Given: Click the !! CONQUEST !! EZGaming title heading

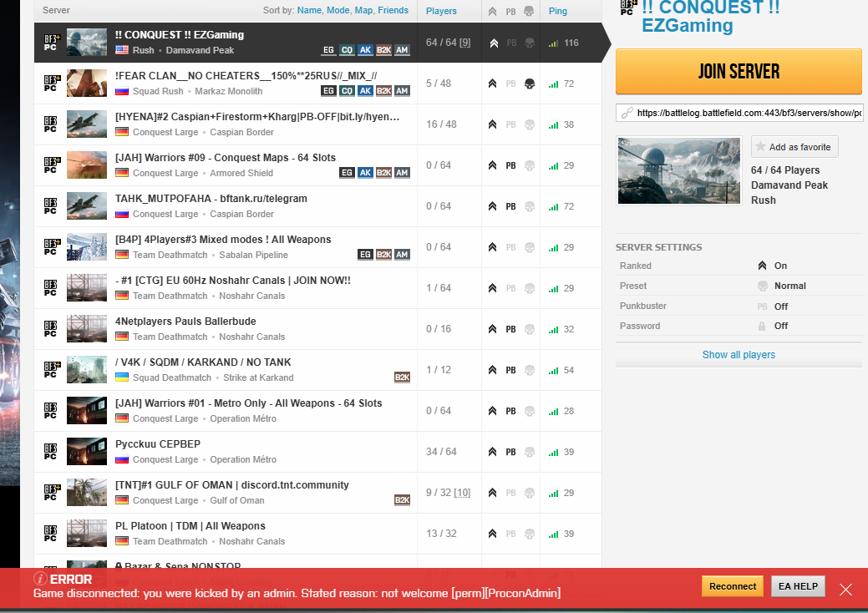Looking at the screenshot, I should click(x=710, y=16).
